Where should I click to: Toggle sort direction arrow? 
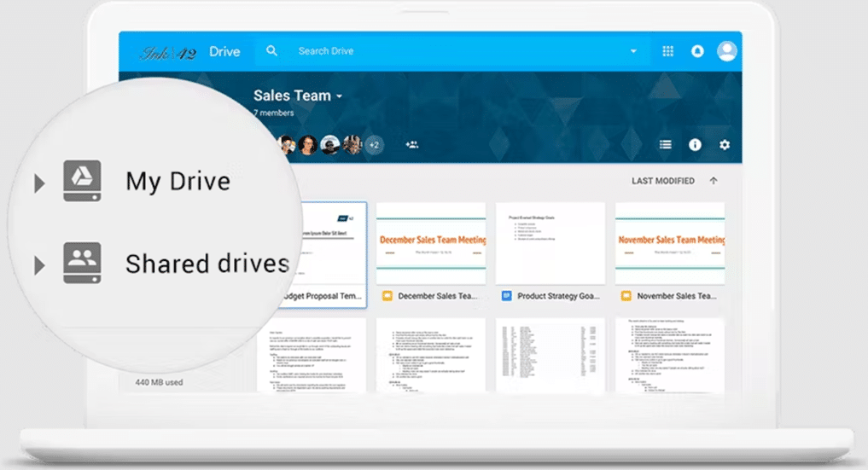714,181
